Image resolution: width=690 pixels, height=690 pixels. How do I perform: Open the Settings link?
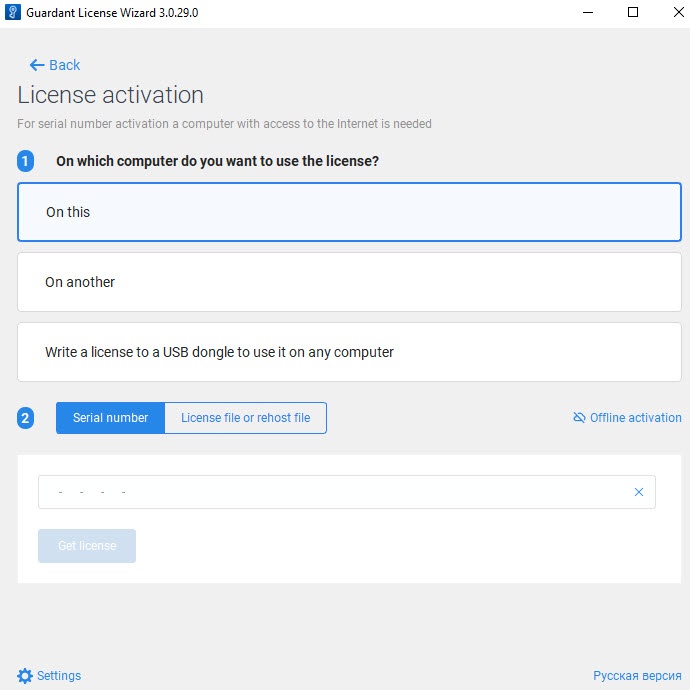point(59,675)
